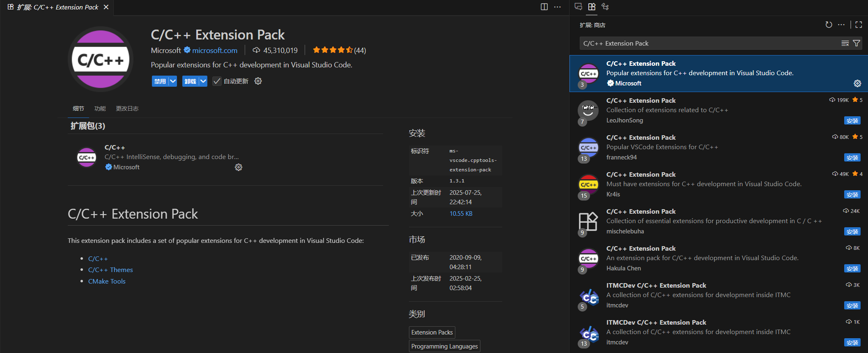Select the Extension Packs category tag
868x353 pixels.
pos(432,332)
